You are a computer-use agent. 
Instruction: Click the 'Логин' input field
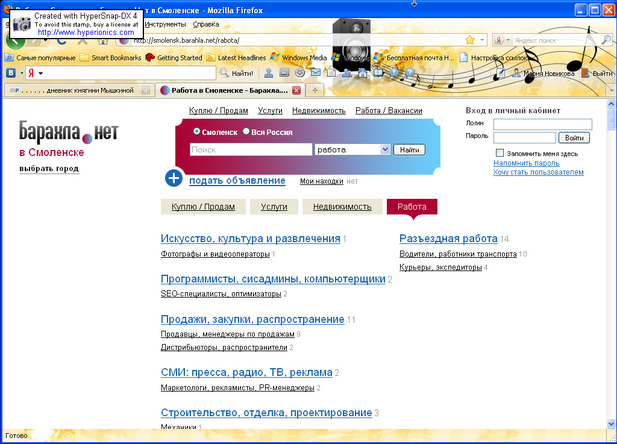coord(543,124)
